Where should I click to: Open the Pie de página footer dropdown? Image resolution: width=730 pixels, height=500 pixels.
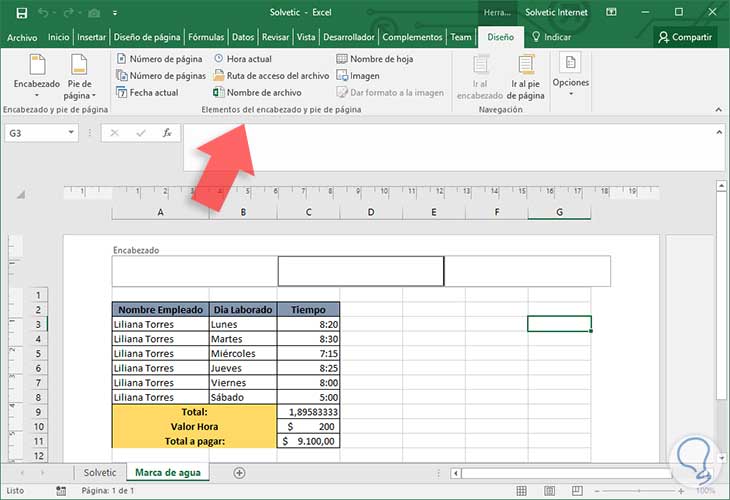(79, 76)
